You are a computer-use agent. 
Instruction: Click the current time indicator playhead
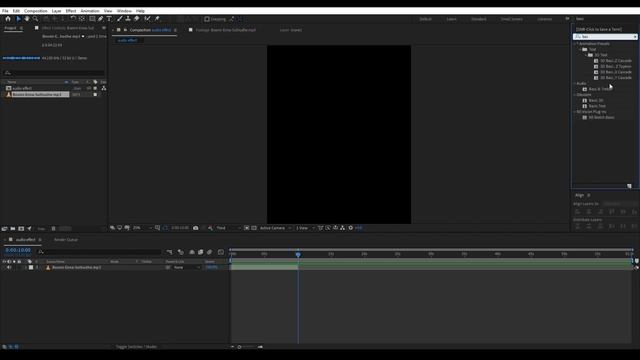tap(298, 254)
